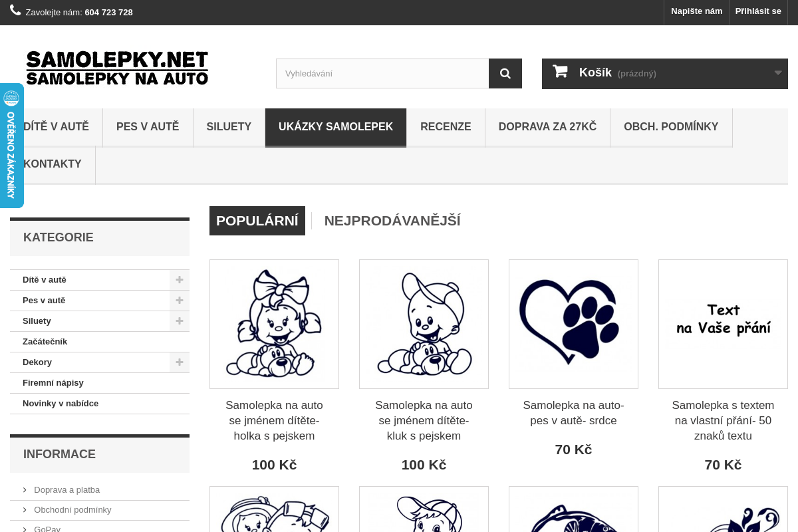Expand the Dítě v autě category

[179, 280]
